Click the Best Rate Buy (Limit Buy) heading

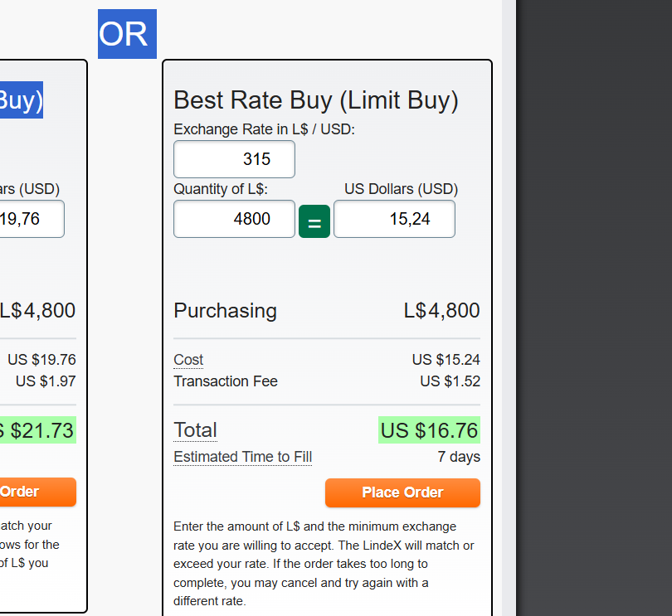click(315, 100)
